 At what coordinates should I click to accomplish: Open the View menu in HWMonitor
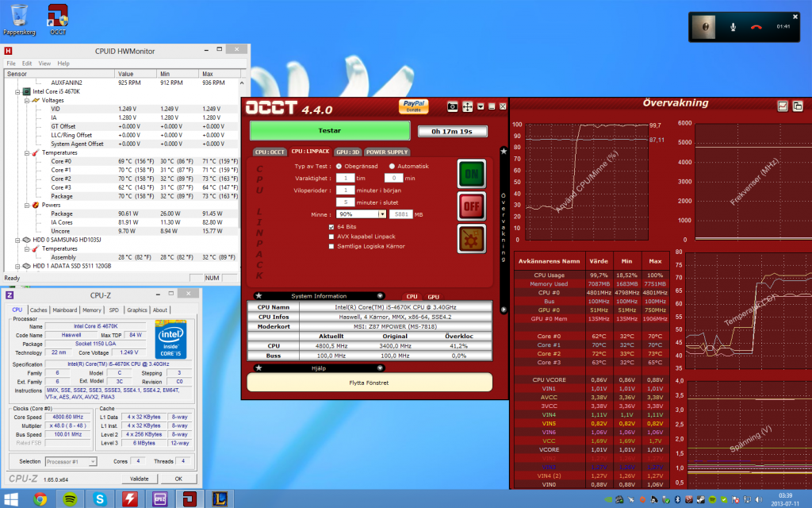click(44, 63)
